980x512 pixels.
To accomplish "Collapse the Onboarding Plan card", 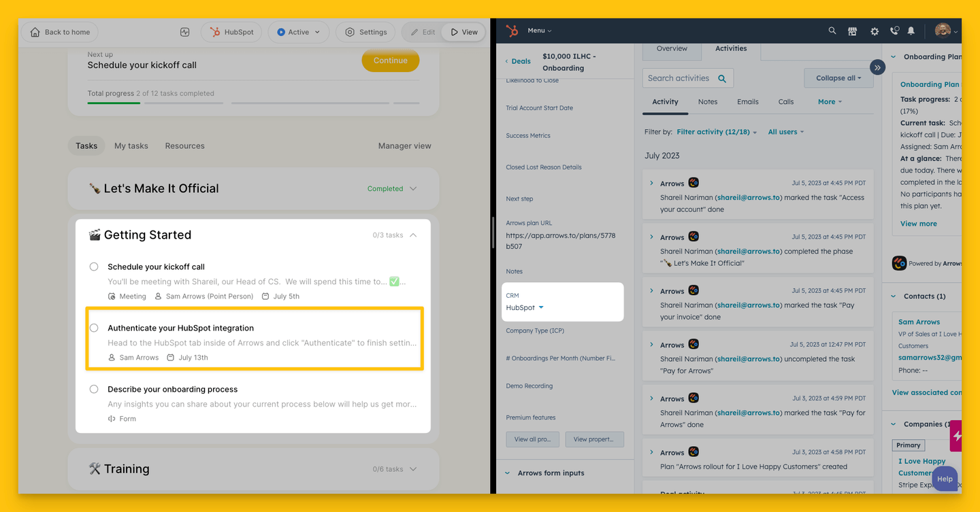I will pos(894,57).
